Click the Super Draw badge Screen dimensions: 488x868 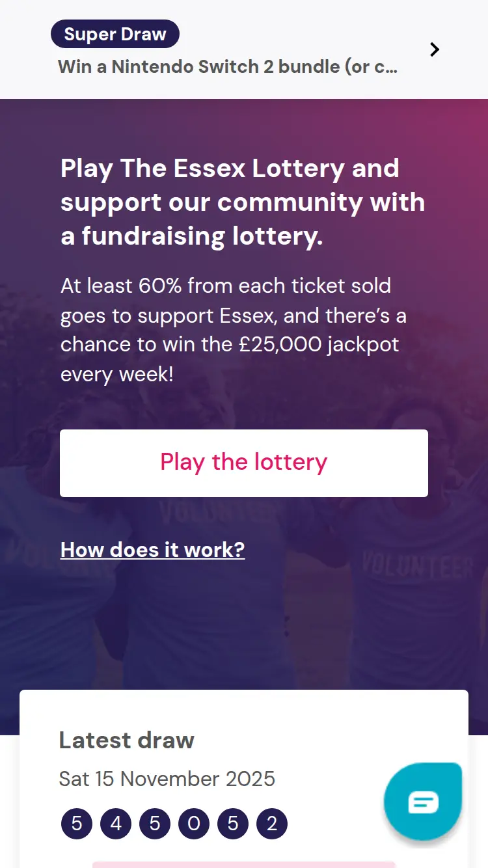tap(115, 34)
